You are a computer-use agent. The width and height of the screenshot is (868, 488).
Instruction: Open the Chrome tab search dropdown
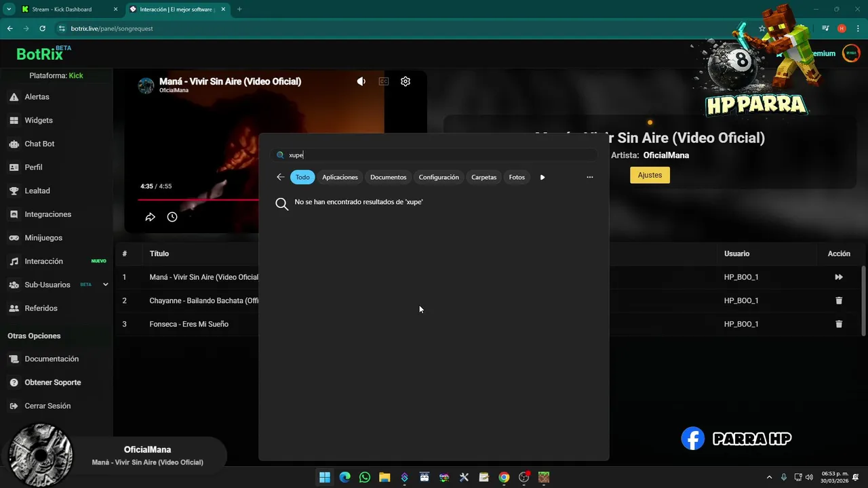click(9, 9)
